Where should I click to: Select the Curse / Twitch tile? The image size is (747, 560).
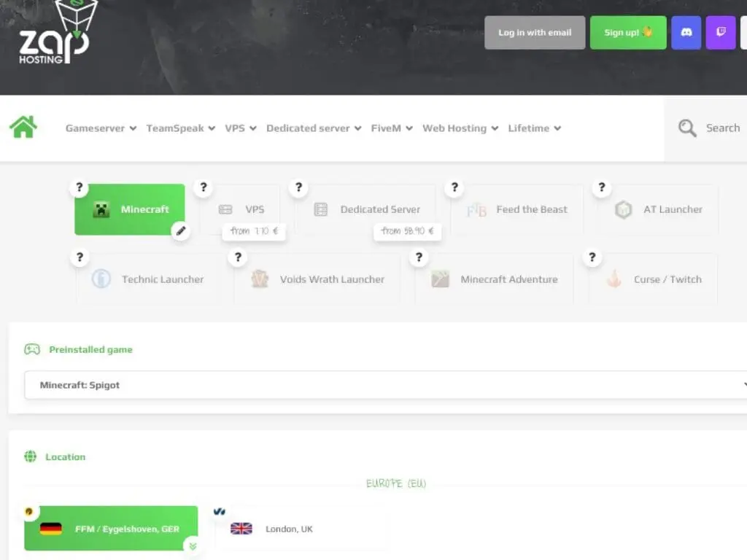coord(653,279)
